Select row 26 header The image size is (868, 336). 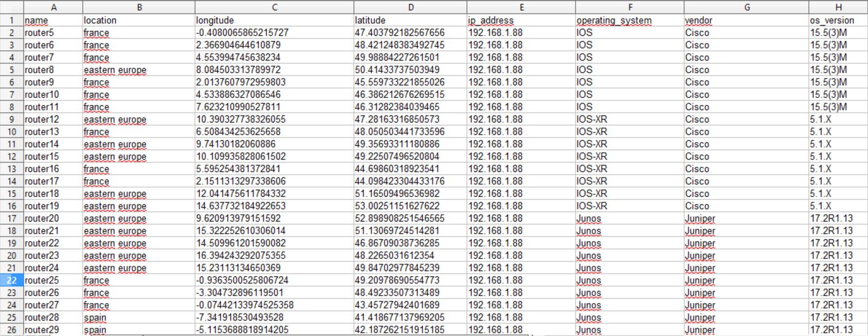click(x=12, y=330)
